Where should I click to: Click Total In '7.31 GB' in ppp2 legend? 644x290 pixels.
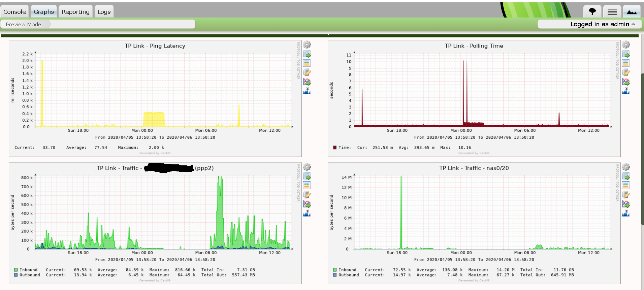point(246,270)
